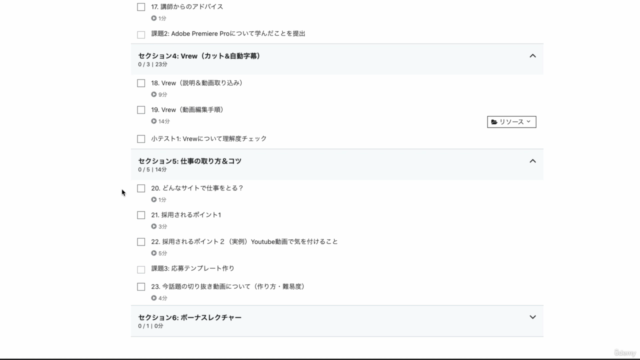Open 課題3: 応募テンプレート作り assignment
Screen dimensions: 640x360
pos(193,269)
